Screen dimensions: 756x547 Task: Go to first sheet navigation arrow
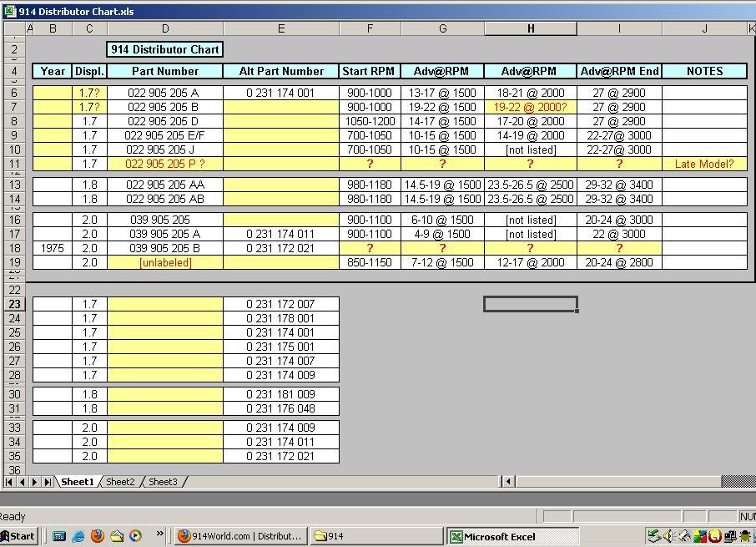coord(9,481)
